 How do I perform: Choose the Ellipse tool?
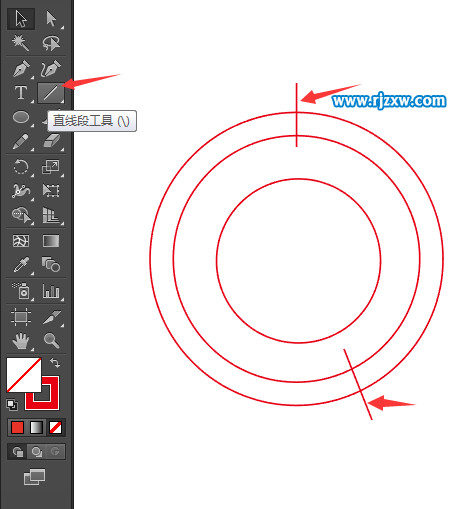point(21,117)
